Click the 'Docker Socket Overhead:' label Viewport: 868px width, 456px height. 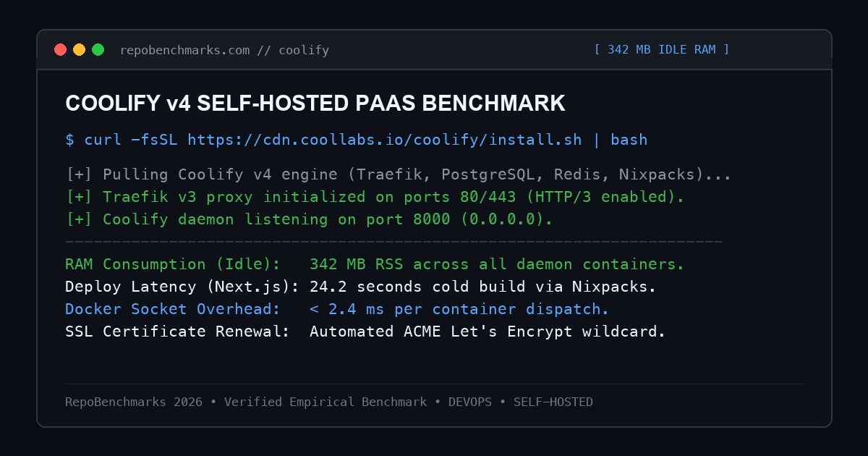coord(173,309)
